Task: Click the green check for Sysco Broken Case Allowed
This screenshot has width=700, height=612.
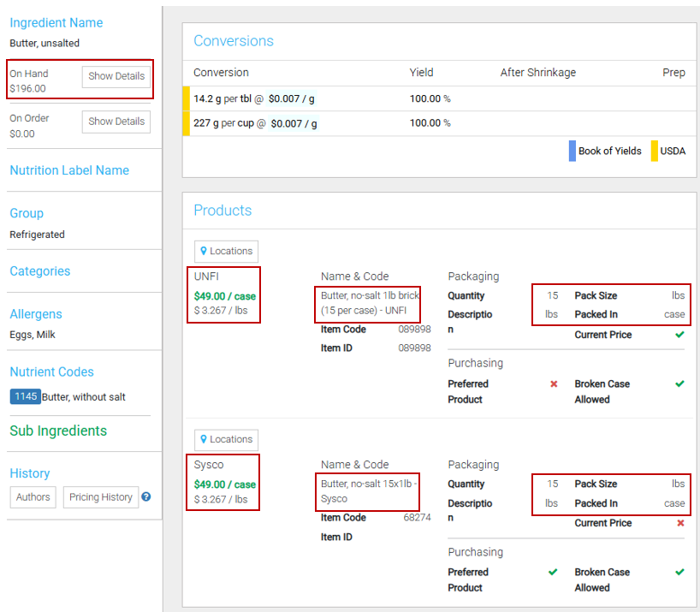Action: [x=679, y=571]
